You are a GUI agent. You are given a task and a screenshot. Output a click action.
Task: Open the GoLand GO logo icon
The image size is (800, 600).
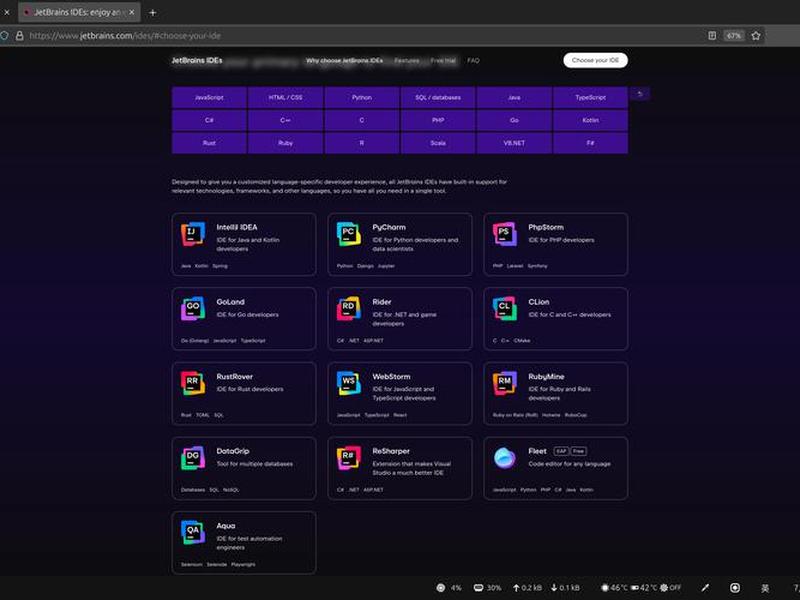[x=192, y=308]
